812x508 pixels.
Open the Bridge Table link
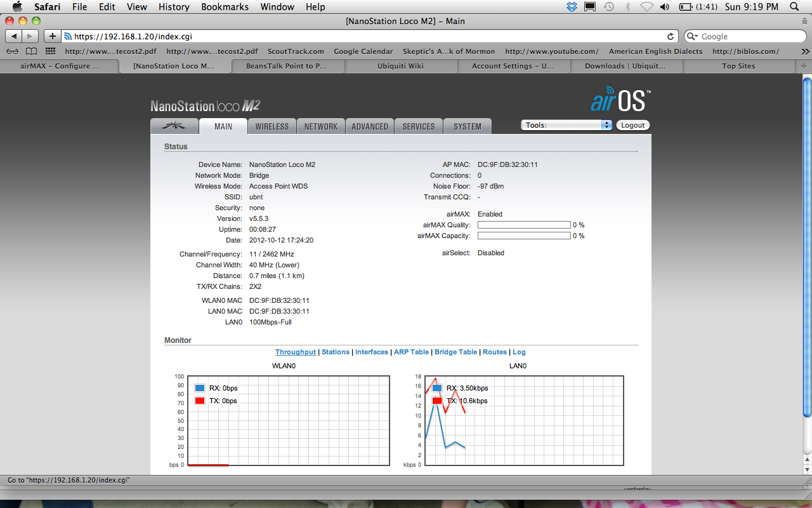pos(455,352)
